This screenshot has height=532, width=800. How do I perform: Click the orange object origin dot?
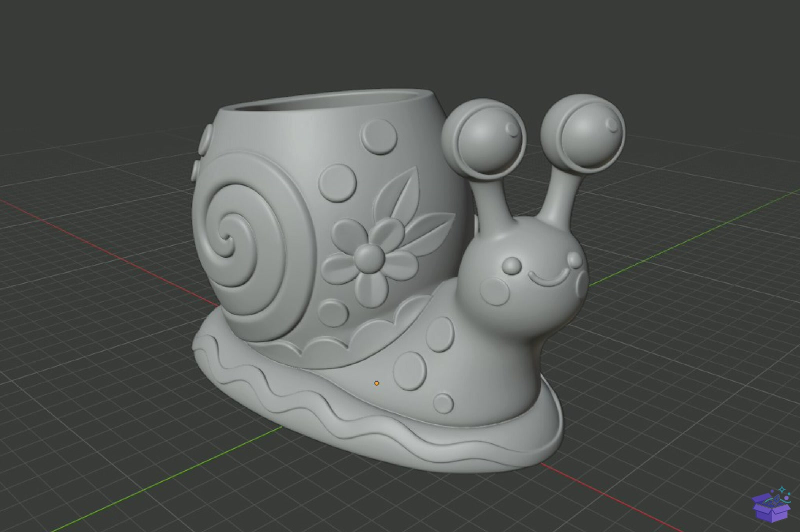pyautogui.click(x=376, y=383)
